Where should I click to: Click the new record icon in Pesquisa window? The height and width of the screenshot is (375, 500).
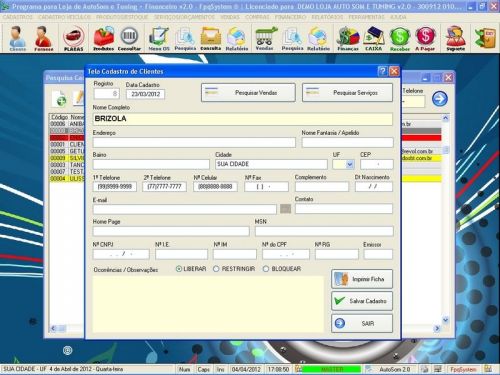point(59,99)
